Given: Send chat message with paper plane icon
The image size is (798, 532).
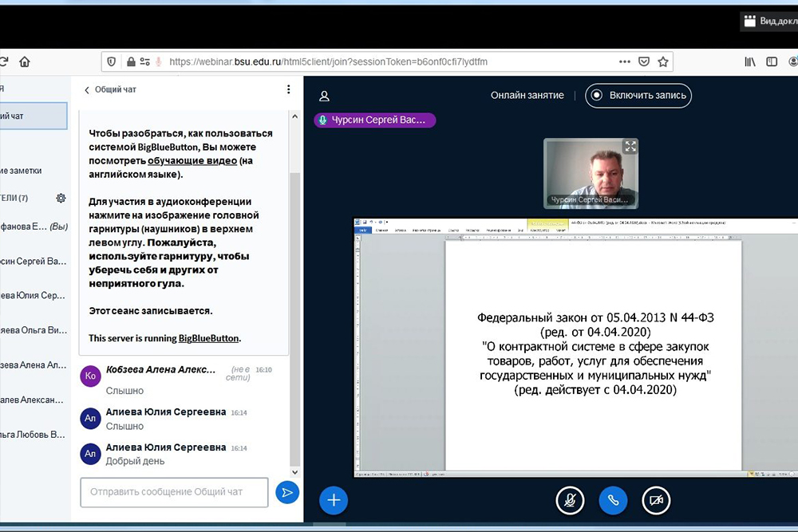Looking at the screenshot, I should coord(286,492).
